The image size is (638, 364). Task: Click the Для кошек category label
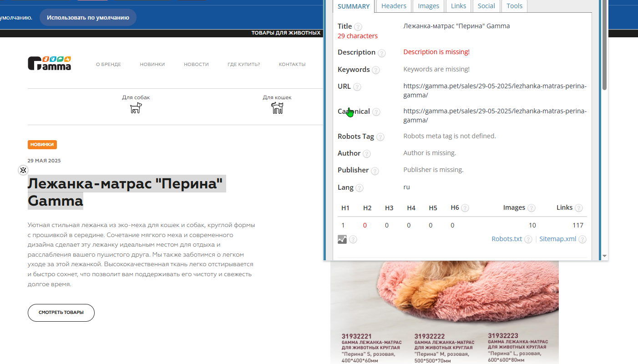coord(277,97)
